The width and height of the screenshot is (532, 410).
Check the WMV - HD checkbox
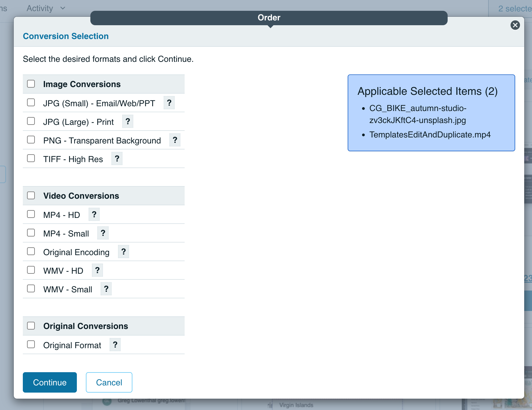31,270
